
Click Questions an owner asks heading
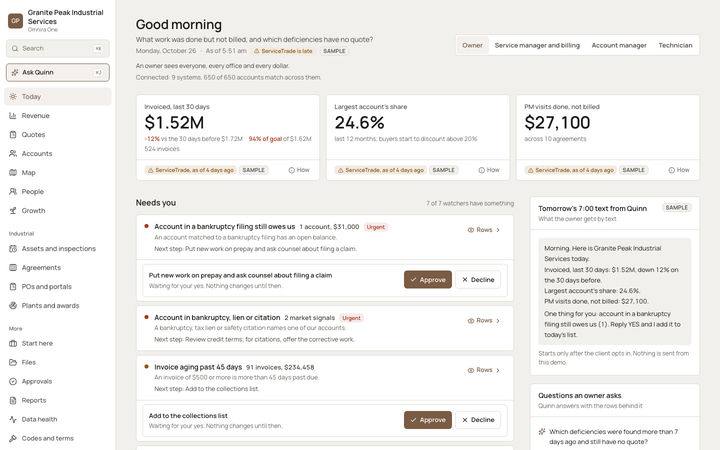tap(579, 395)
